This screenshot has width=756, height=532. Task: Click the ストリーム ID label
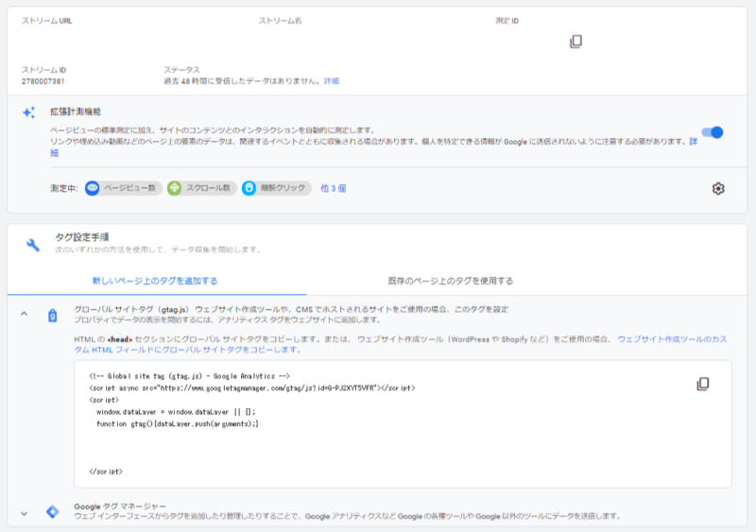pyautogui.click(x=43, y=70)
